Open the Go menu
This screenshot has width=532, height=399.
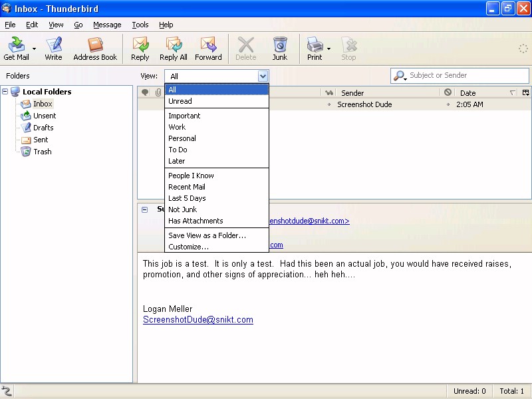pyautogui.click(x=78, y=25)
